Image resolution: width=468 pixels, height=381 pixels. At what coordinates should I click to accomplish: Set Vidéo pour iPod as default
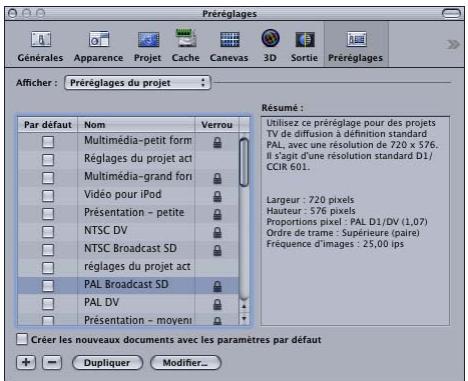pos(48,196)
